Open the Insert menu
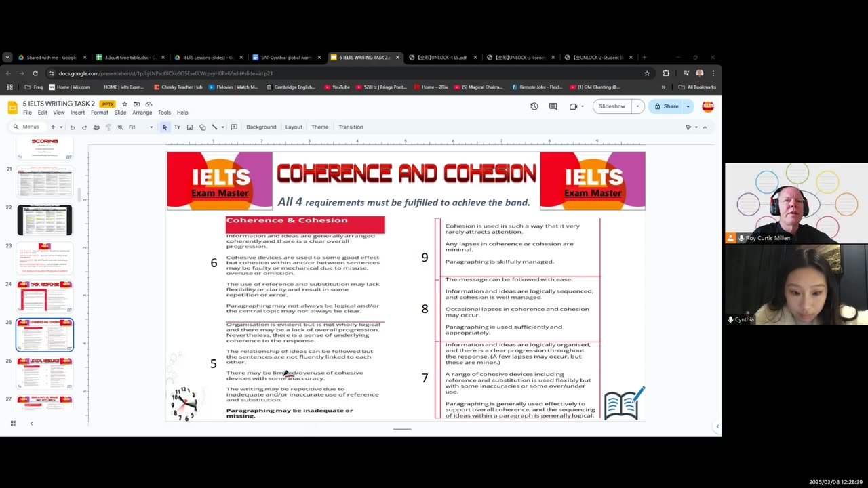868x488 pixels. point(77,113)
